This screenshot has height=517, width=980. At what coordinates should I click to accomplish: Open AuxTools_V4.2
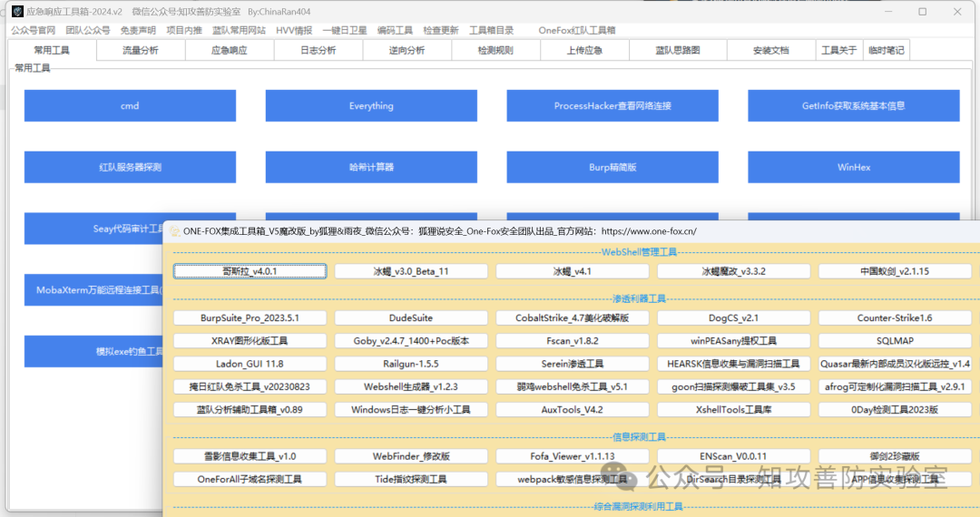[573, 410]
